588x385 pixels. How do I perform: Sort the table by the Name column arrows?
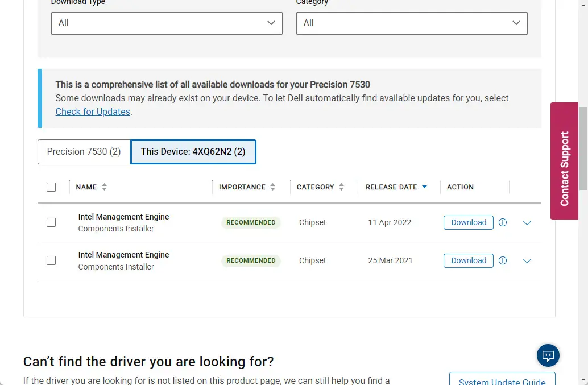104,187
